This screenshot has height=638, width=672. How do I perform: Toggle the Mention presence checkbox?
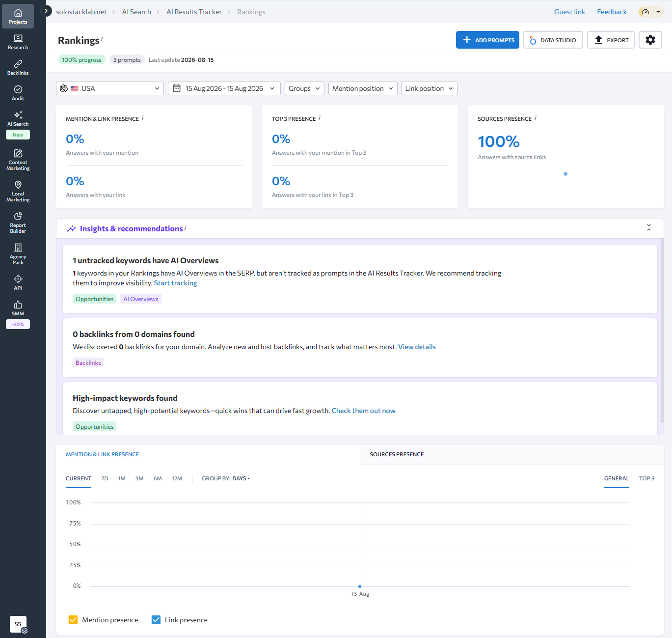[x=73, y=620]
